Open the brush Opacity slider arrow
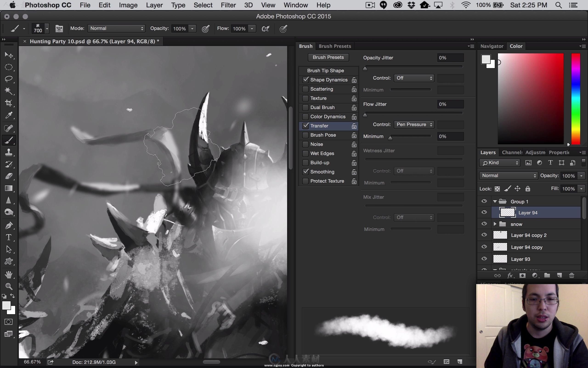Screen dimensions: 588x368 click(192, 29)
